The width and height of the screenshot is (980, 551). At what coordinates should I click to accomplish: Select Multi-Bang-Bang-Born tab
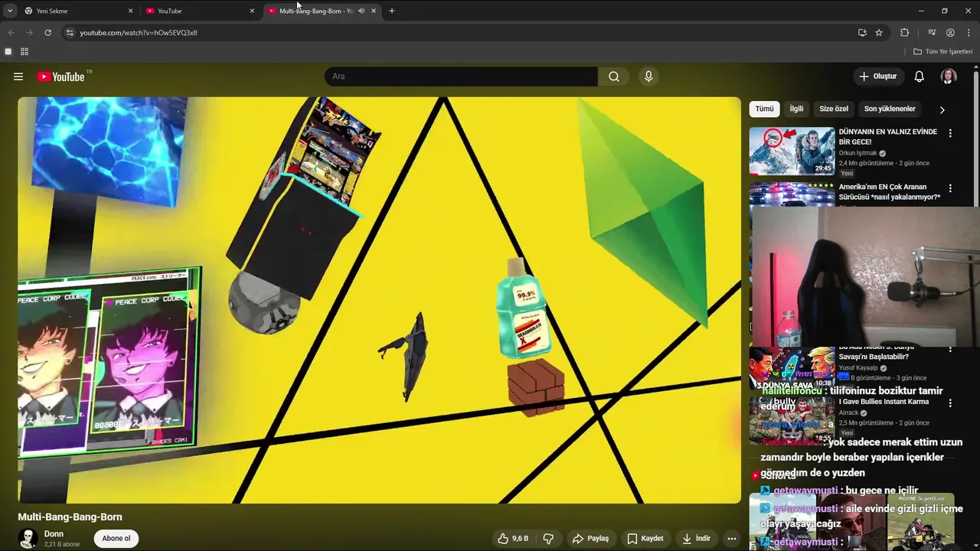tap(322, 11)
